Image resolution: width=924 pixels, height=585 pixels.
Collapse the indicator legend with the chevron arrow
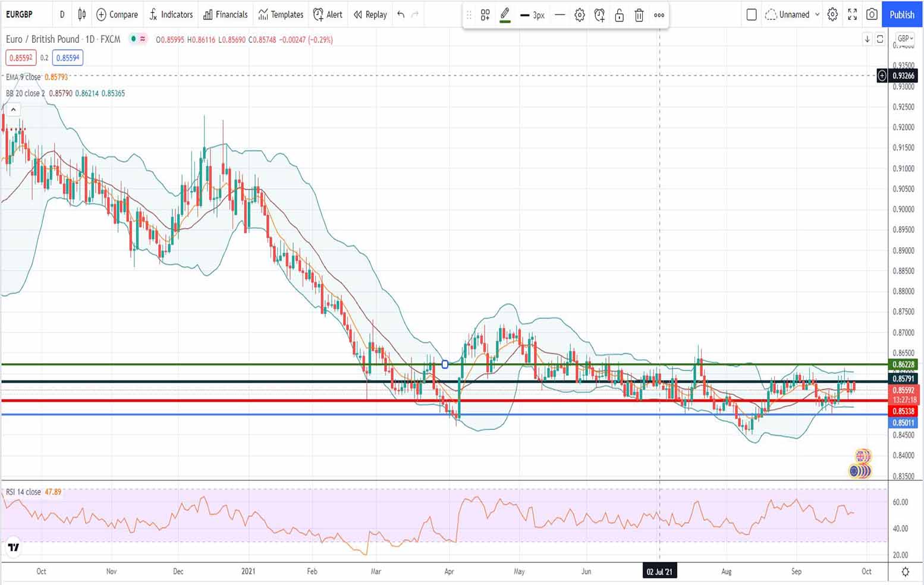coord(13,109)
